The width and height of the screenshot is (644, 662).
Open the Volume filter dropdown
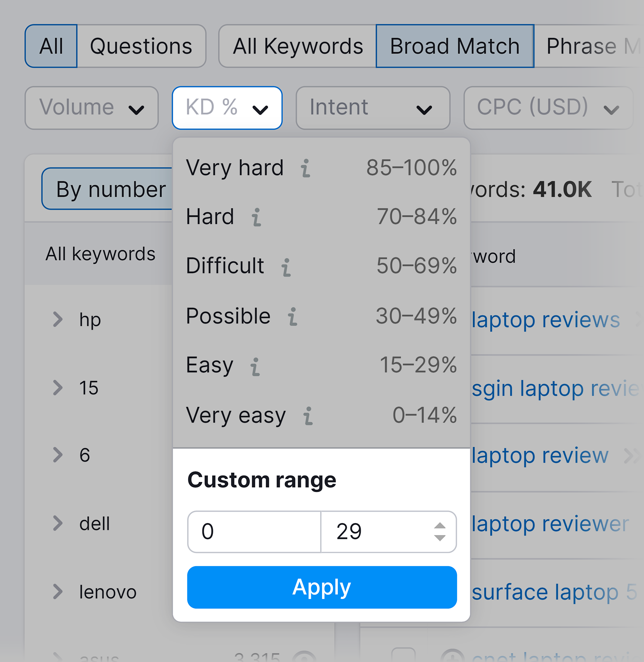91,108
